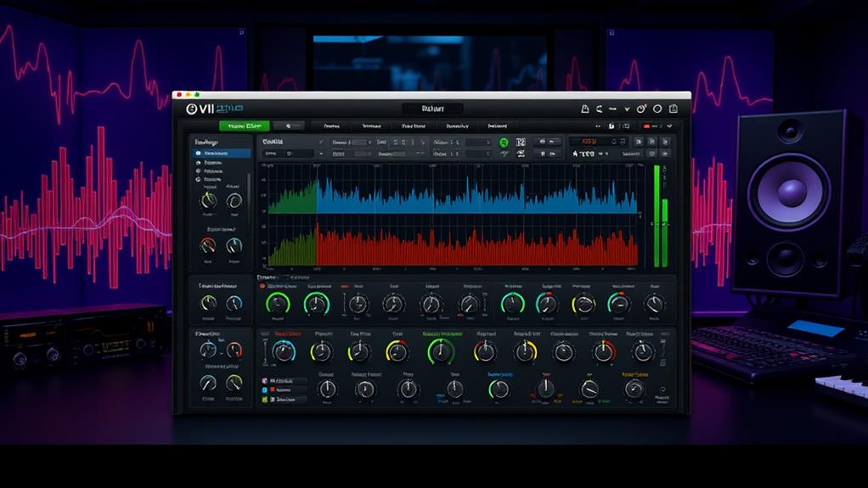The image size is (868, 488).
Task: Click the purple icon in the bottom-left list
Action: pyautogui.click(x=265, y=381)
